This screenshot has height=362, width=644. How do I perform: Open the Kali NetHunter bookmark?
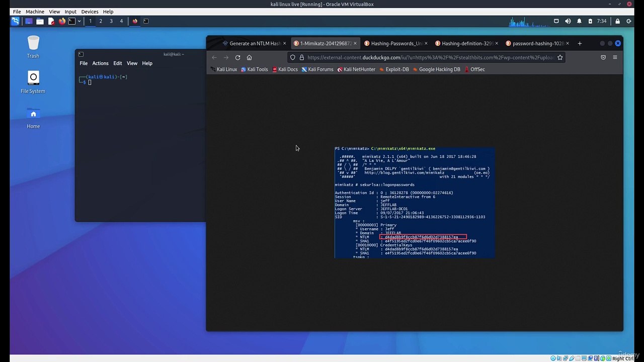pyautogui.click(x=356, y=69)
